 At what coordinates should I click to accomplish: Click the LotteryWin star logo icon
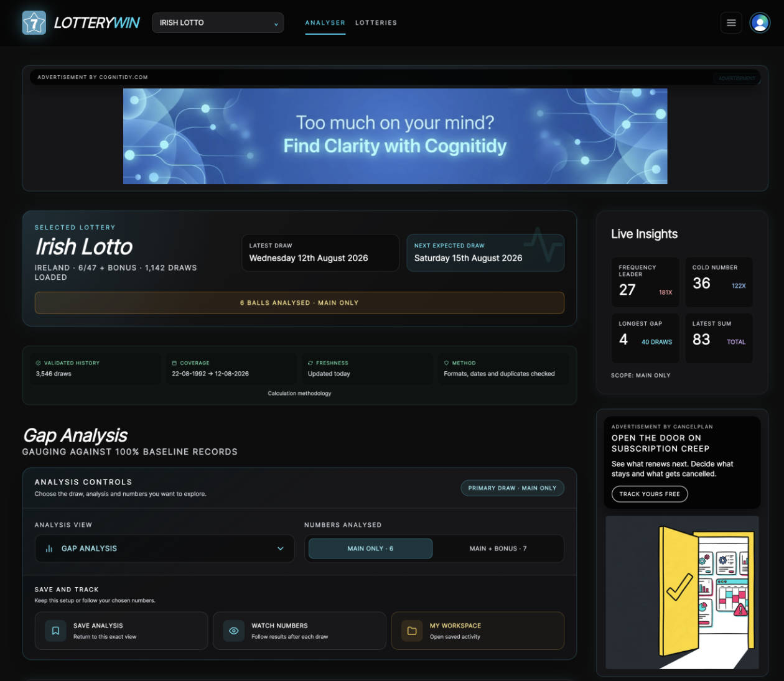(x=34, y=23)
